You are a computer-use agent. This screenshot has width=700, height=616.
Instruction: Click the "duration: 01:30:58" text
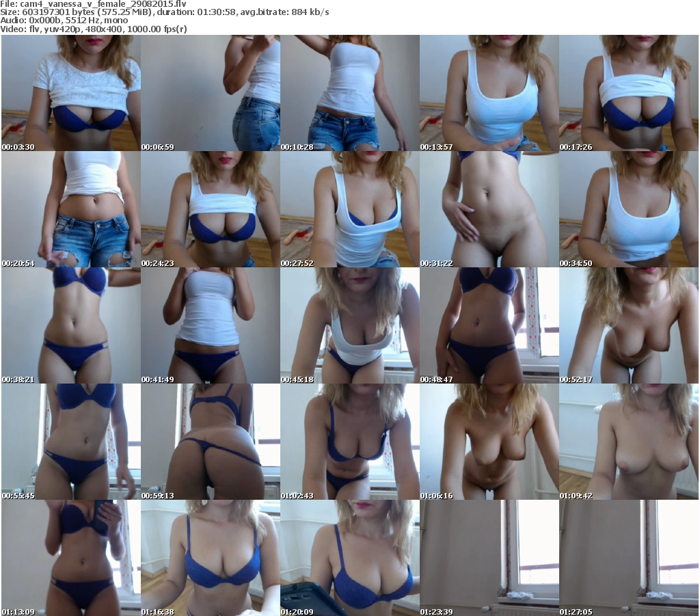pos(196,12)
